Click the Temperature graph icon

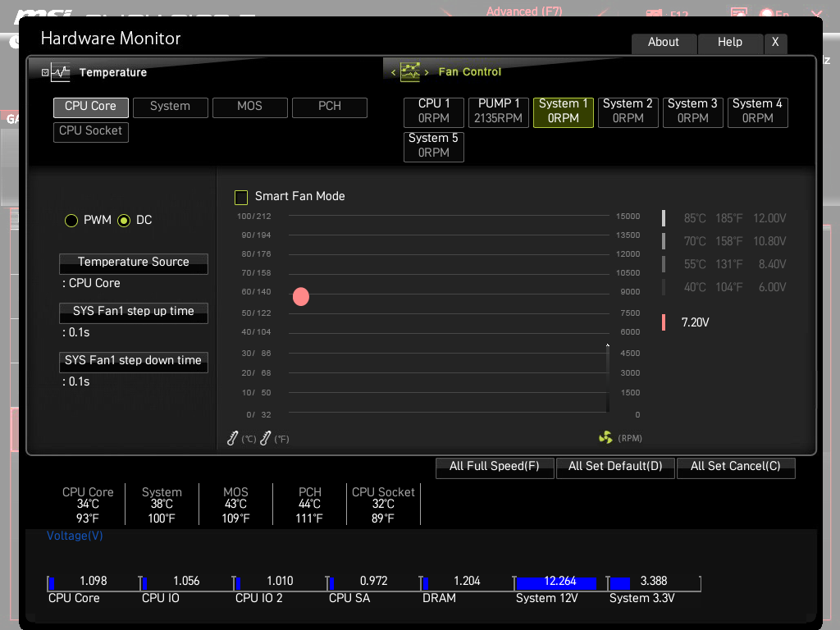pyautogui.click(x=61, y=72)
